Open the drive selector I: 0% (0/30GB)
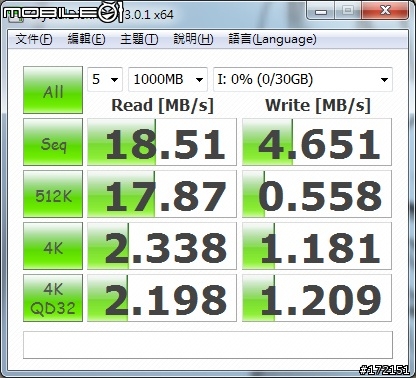 [303, 79]
